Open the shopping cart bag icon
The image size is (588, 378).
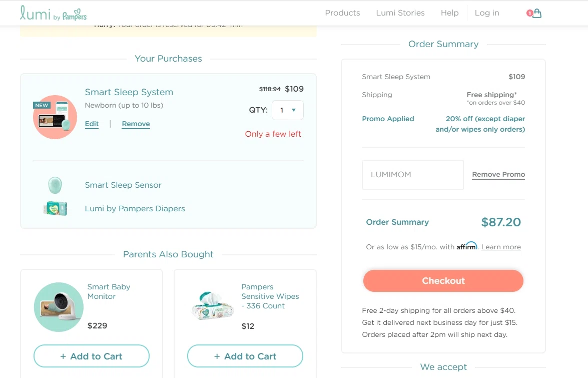pos(537,13)
